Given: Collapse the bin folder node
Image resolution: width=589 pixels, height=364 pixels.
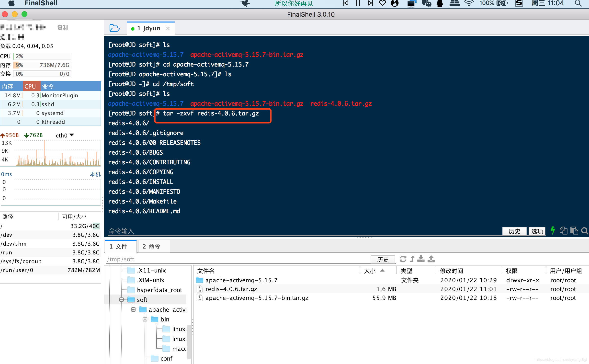Looking at the screenshot, I should point(145,319).
